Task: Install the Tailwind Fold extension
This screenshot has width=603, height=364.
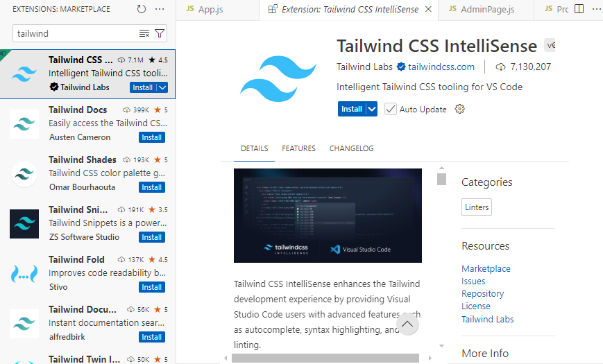Action: 152,288
